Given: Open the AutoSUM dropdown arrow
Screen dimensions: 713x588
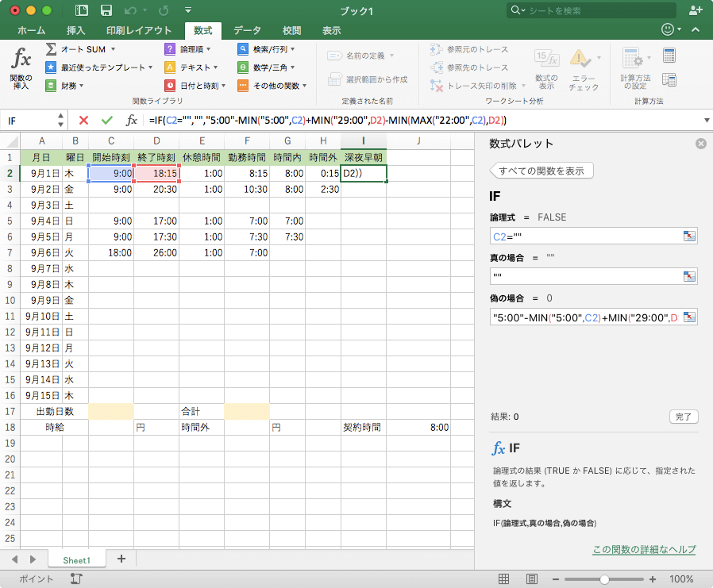Looking at the screenshot, I should [x=114, y=49].
